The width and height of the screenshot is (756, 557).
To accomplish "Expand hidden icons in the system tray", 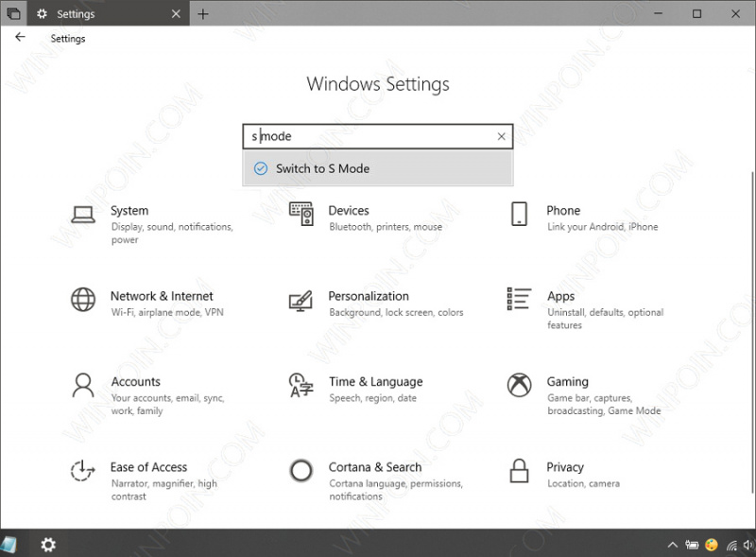I will (672, 545).
